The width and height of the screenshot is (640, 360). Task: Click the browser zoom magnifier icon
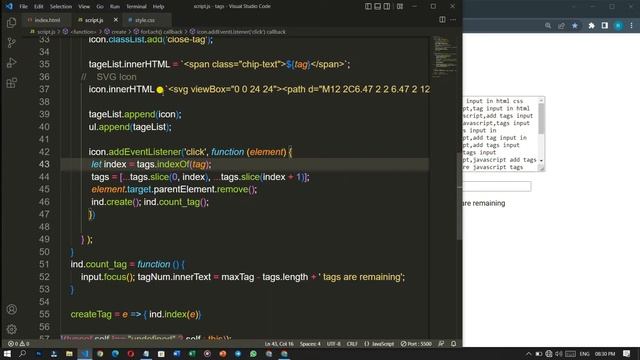[548, 26]
